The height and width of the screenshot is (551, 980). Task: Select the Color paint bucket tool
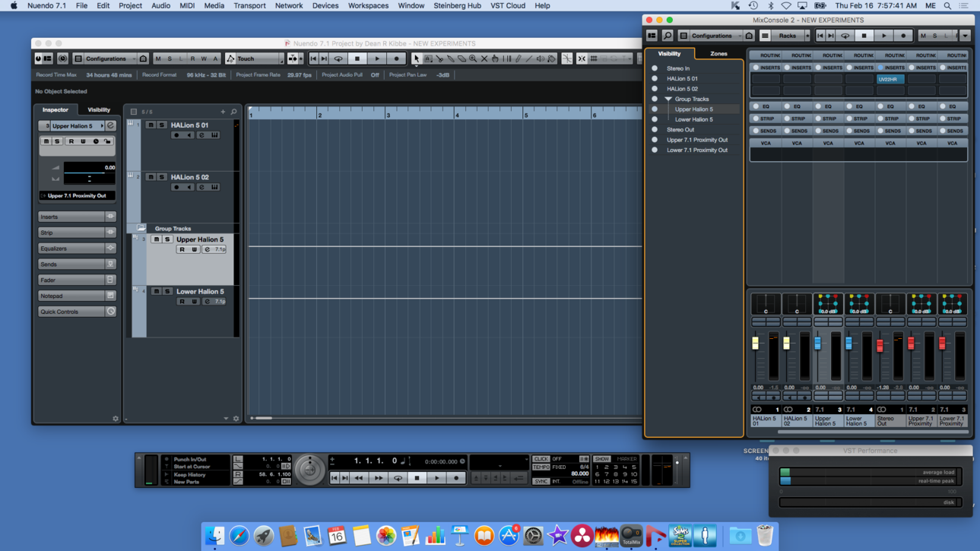pyautogui.click(x=552, y=59)
